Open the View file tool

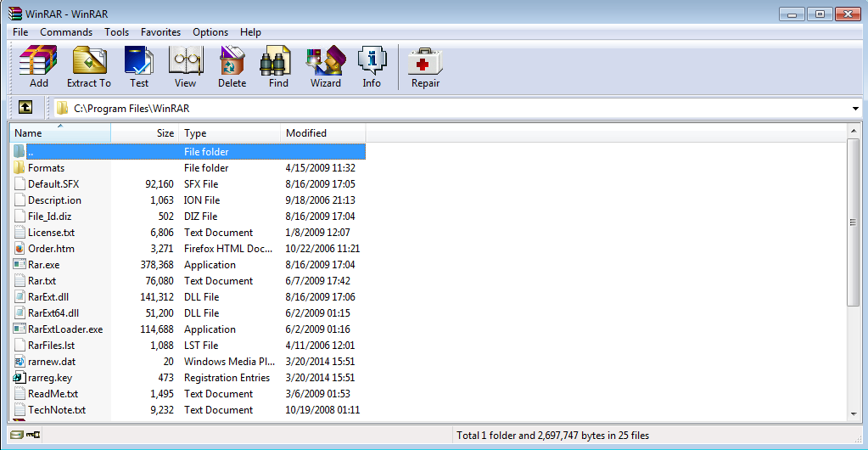pyautogui.click(x=186, y=60)
